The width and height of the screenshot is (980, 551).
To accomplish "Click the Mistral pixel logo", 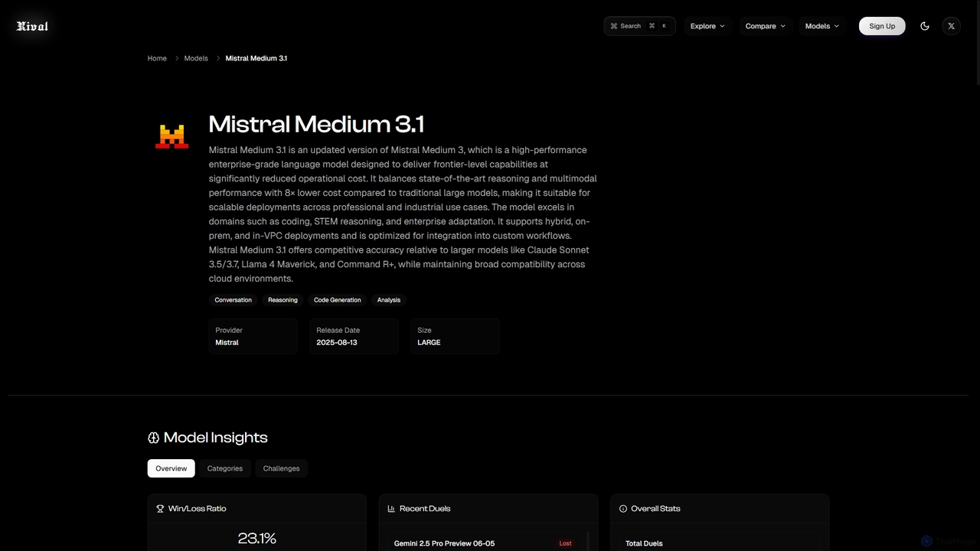I will [x=172, y=136].
